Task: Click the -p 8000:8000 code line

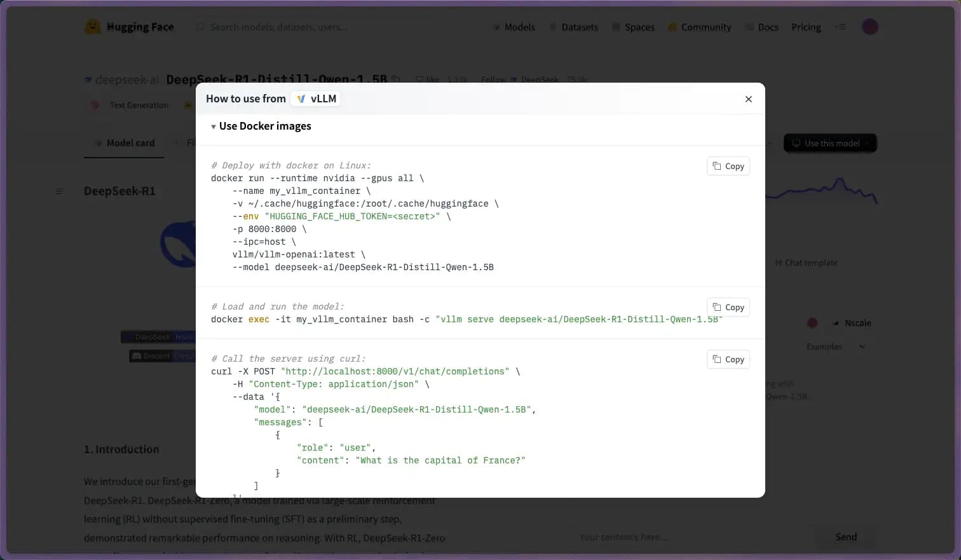Action: click(269, 229)
